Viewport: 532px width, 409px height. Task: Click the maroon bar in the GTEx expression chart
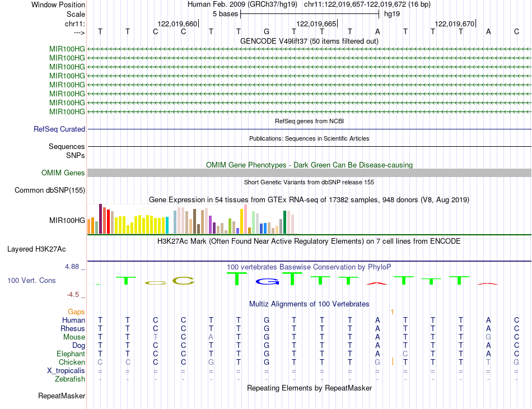pos(100,219)
